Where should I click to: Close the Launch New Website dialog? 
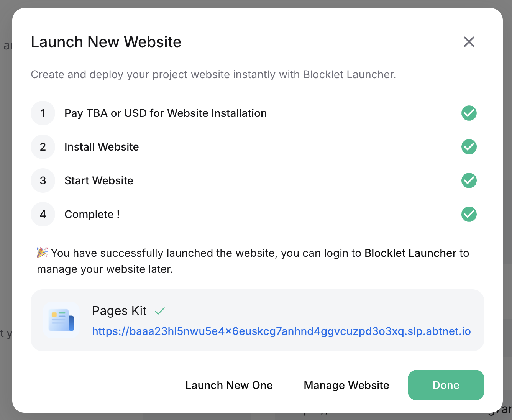pyautogui.click(x=469, y=42)
